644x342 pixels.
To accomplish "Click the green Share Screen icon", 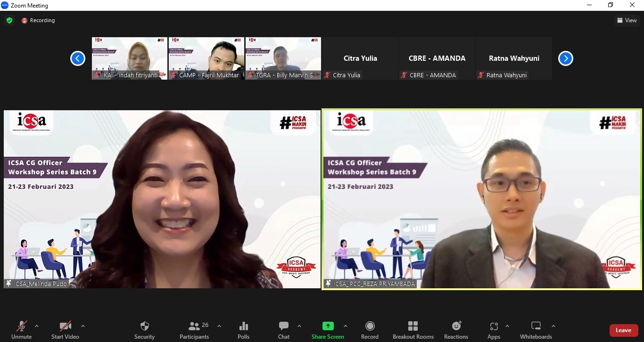I will point(328,326).
